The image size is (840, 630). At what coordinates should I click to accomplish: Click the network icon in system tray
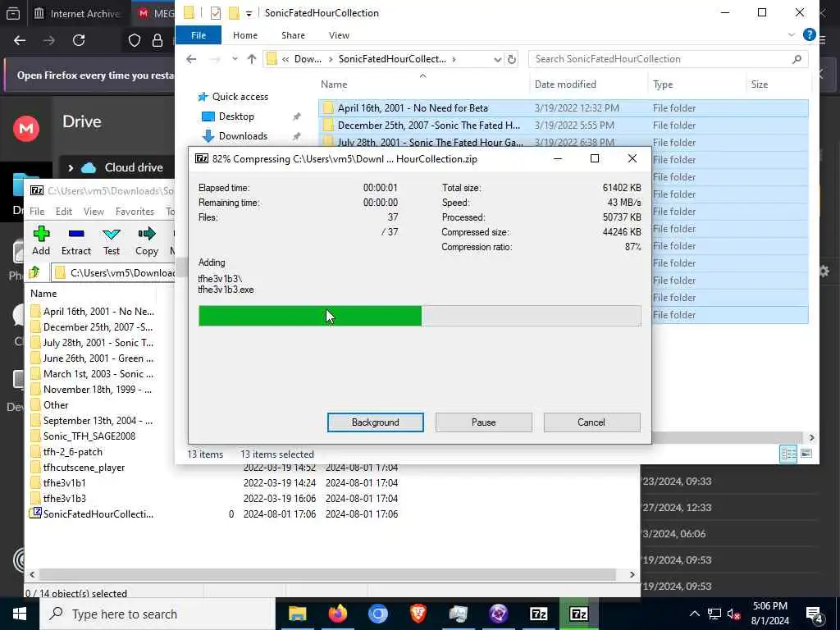(714, 614)
